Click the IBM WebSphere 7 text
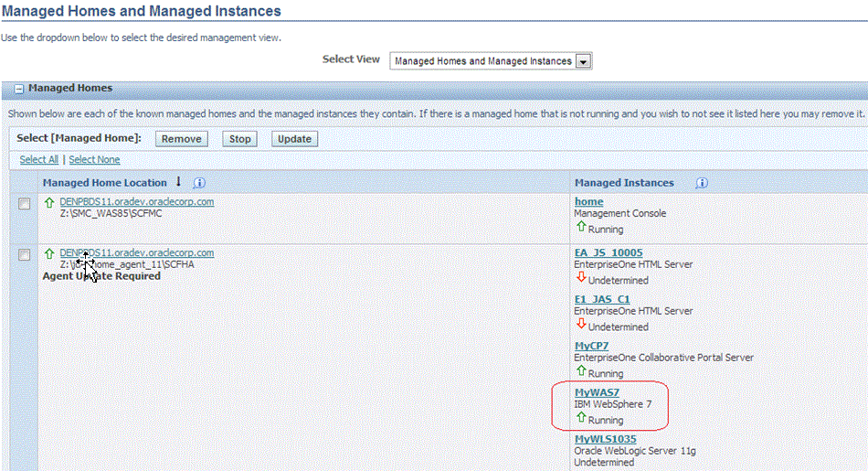 [613, 404]
